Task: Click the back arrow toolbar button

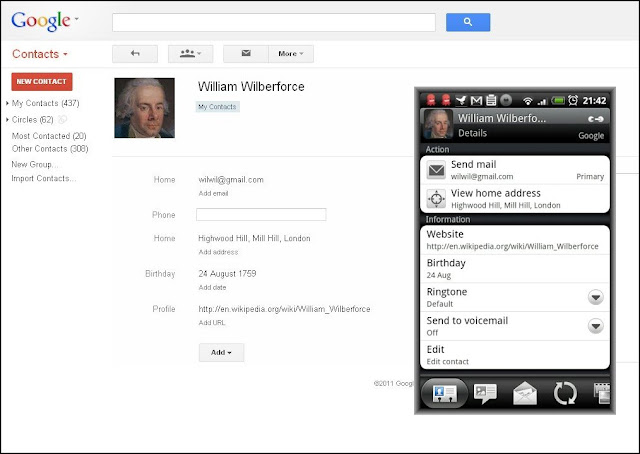Action: pos(135,53)
